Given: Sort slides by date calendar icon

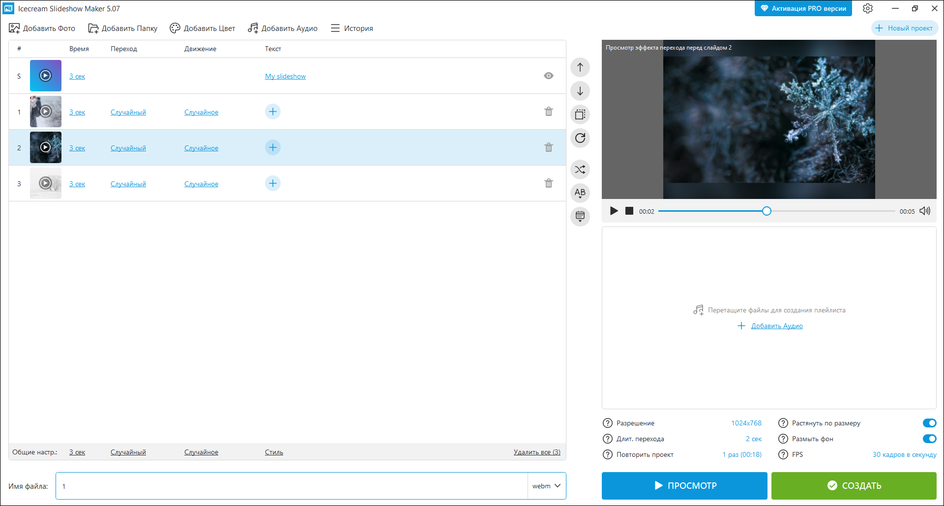Looking at the screenshot, I should pyautogui.click(x=580, y=216).
